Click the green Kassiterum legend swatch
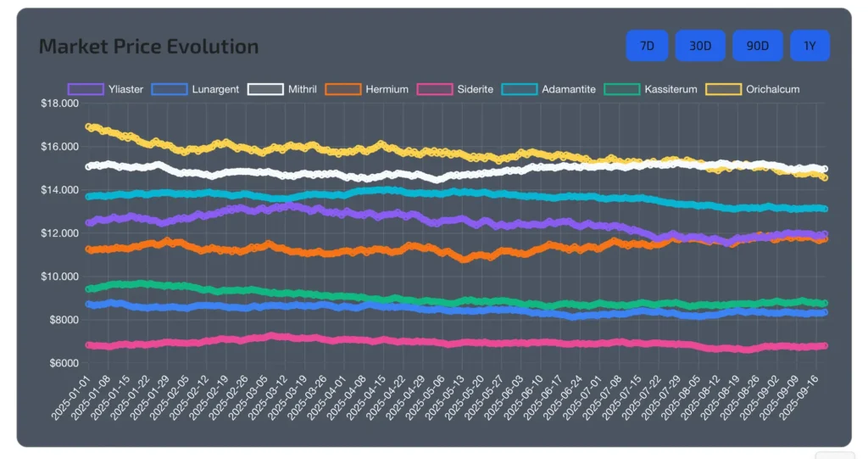The image size is (868, 459). (x=621, y=89)
